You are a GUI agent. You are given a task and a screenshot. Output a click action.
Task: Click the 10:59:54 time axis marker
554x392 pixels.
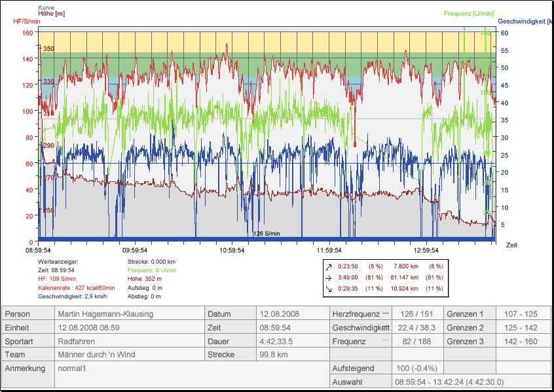[x=232, y=250]
